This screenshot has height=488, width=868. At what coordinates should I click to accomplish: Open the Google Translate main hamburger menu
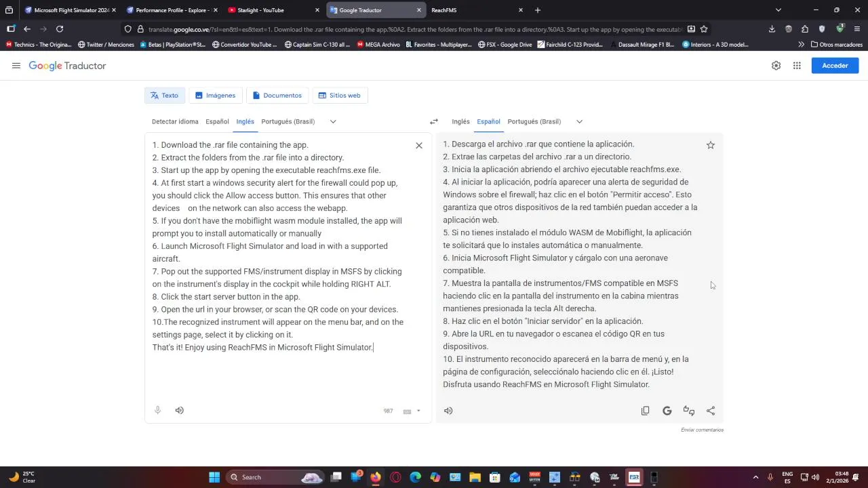click(16, 66)
